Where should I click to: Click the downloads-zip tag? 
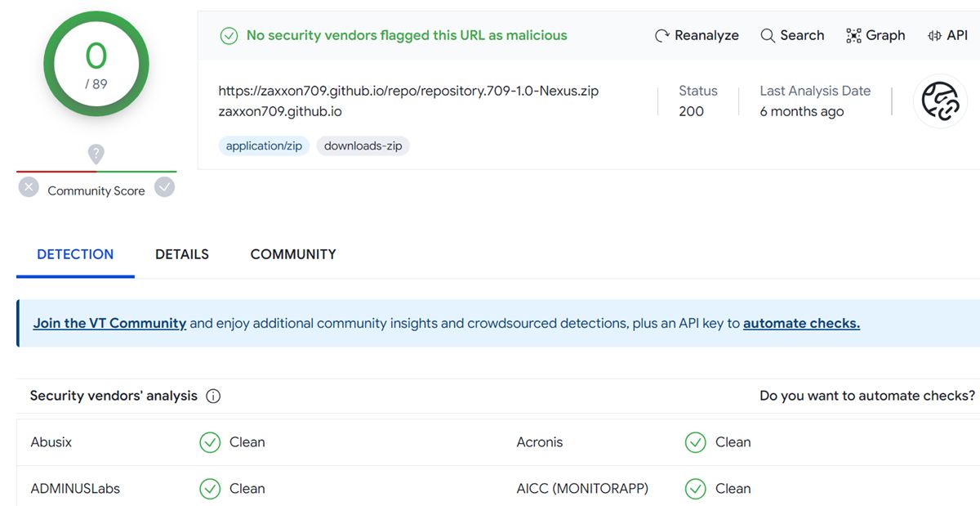pyautogui.click(x=363, y=146)
